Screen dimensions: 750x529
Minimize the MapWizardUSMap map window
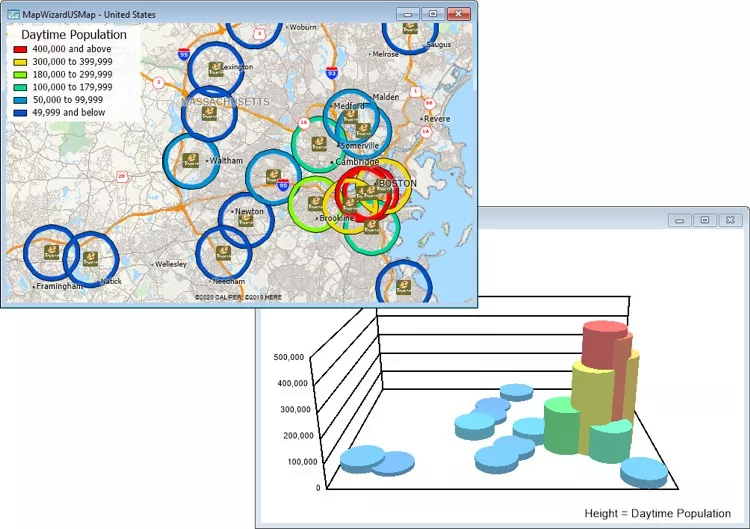(408, 14)
